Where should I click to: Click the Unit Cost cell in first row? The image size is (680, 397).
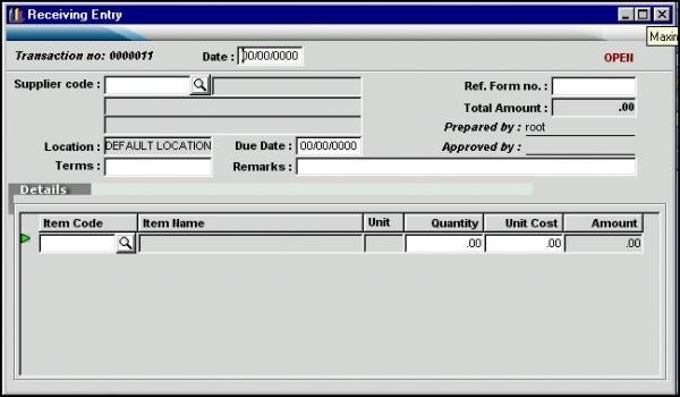pos(524,243)
